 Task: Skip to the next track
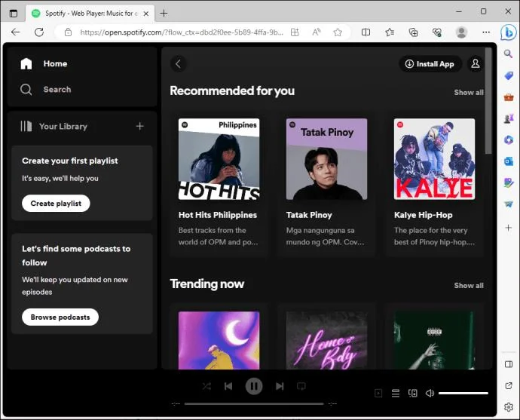click(x=280, y=386)
